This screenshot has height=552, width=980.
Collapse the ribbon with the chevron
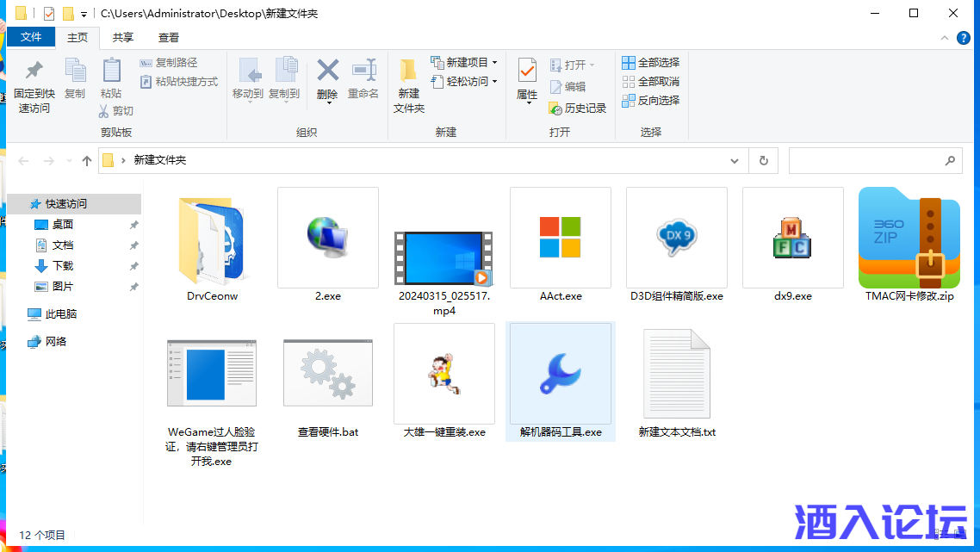(x=945, y=38)
